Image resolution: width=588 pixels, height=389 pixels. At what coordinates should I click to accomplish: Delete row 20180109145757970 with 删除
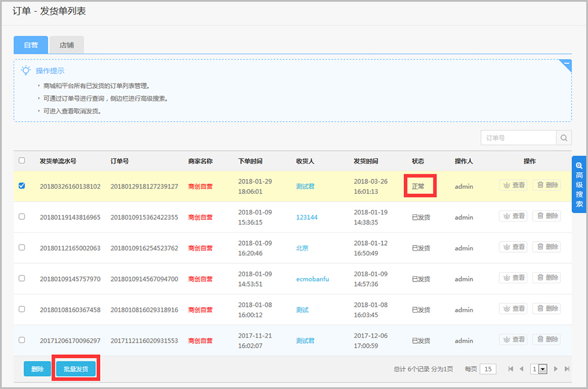point(547,278)
